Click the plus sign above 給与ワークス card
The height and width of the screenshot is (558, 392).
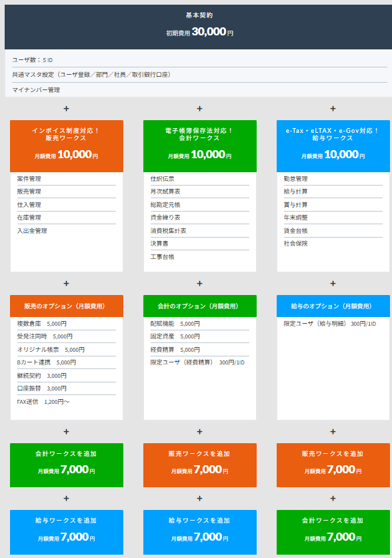333,109
